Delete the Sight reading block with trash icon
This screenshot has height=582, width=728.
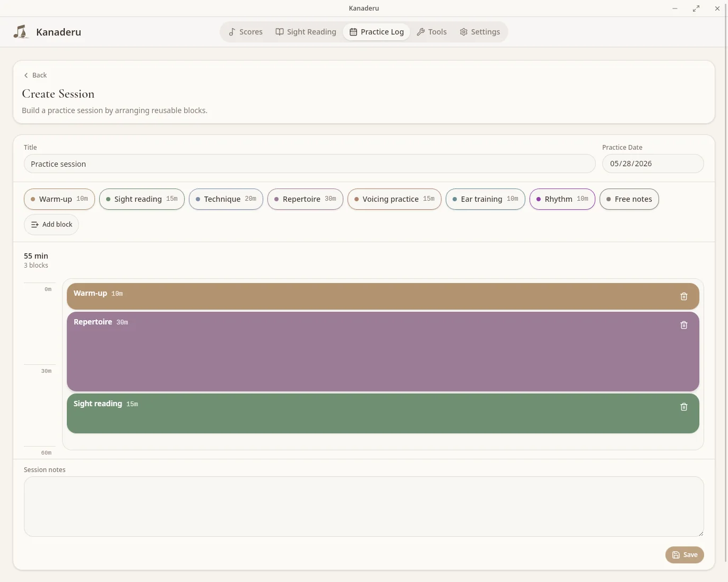click(684, 407)
